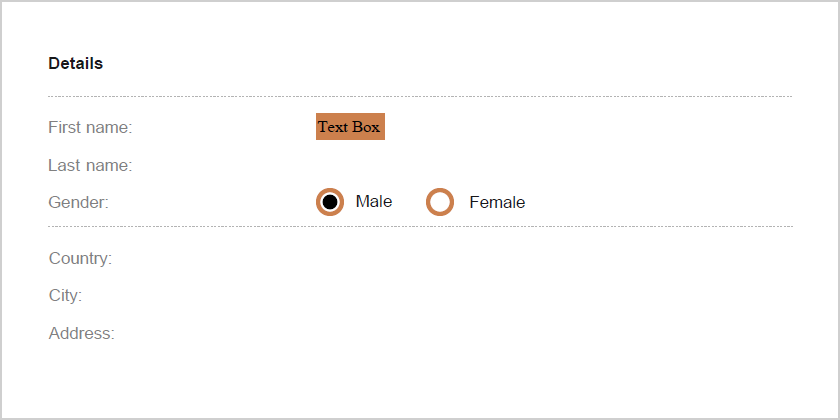Click the Address label
The image size is (840, 420).
82,334
